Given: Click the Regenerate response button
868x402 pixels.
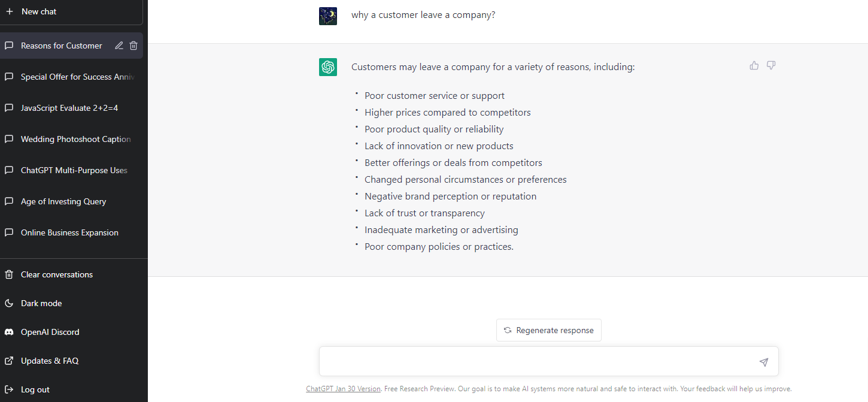Looking at the screenshot, I should point(548,330).
